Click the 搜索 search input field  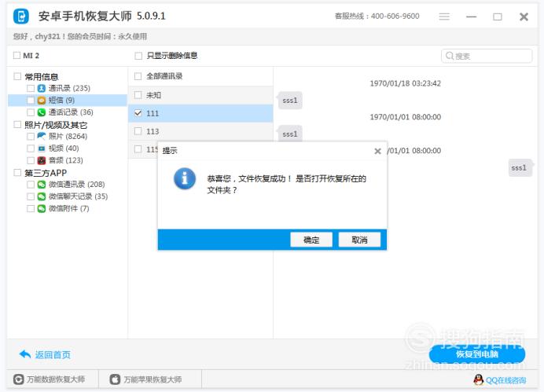[487, 56]
